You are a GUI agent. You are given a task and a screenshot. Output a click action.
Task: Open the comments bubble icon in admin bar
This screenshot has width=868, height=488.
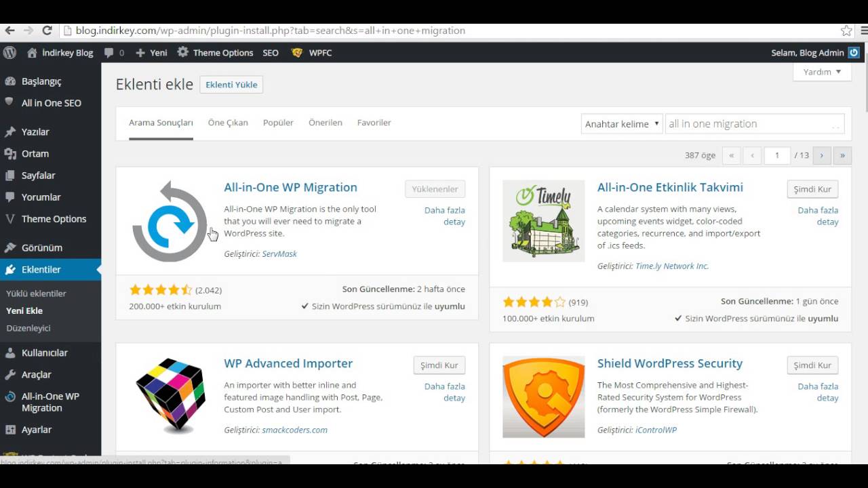pos(109,53)
